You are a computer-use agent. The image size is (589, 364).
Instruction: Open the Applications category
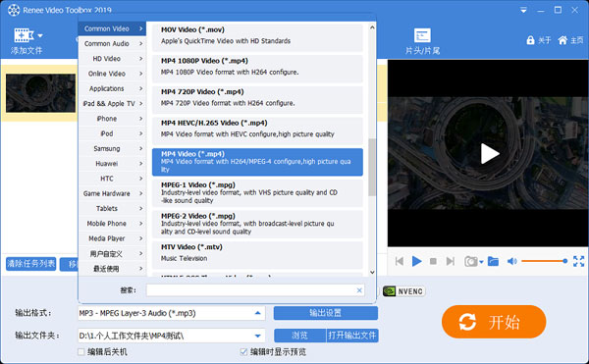[112, 88]
